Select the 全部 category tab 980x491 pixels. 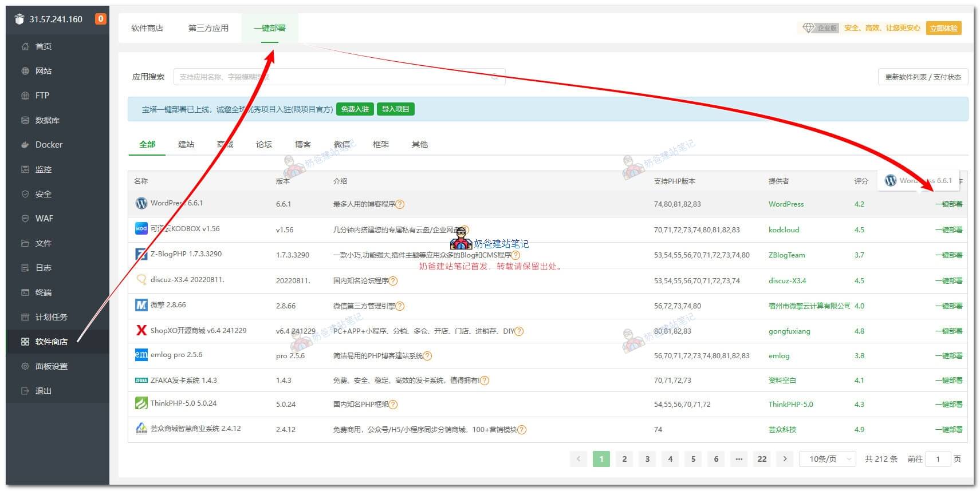[147, 144]
